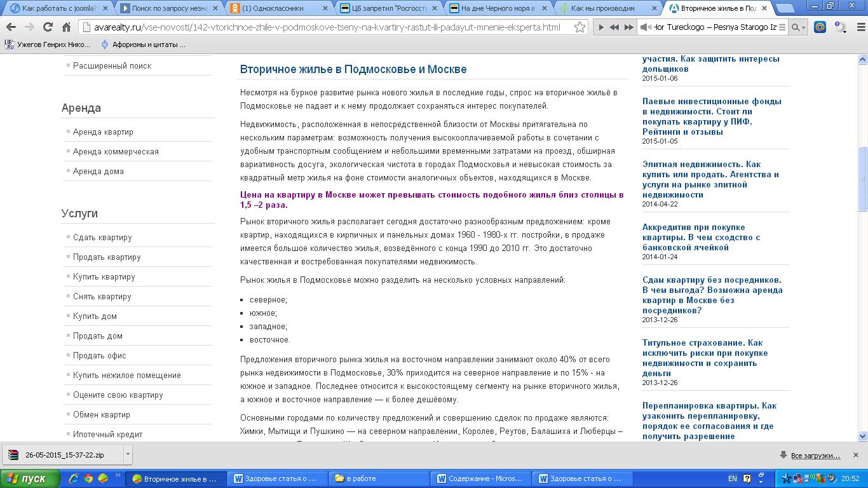Open the 'Паевые инвестиционные фонды' article
Screen dimensions: 868x488
[712, 116]
